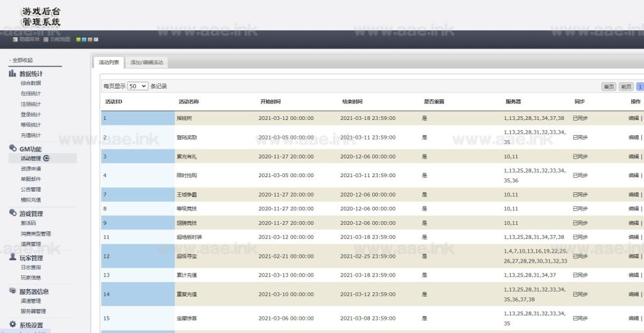Switch to the 添加/编辑活动 tab
644x333 pixels.
[x=147, y=62]
